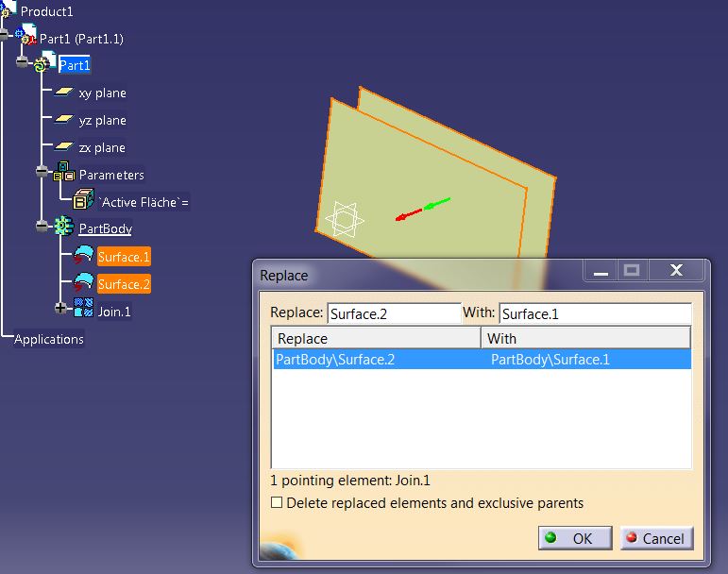Collapse the Part1 (Part1.1) tree node
Image resolution: width=728 pixels, height=574 pixels.
pyautogui.click(x=4, y=34)
